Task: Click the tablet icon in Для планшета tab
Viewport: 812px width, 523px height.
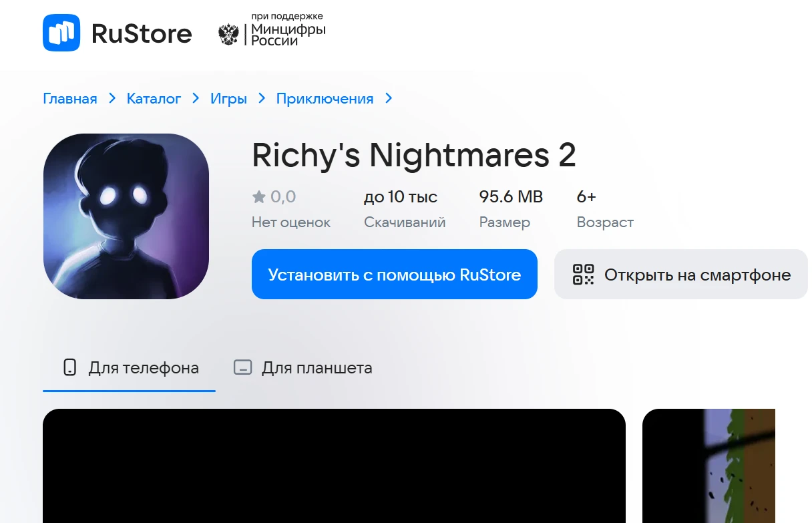Action: pos(242,367)
